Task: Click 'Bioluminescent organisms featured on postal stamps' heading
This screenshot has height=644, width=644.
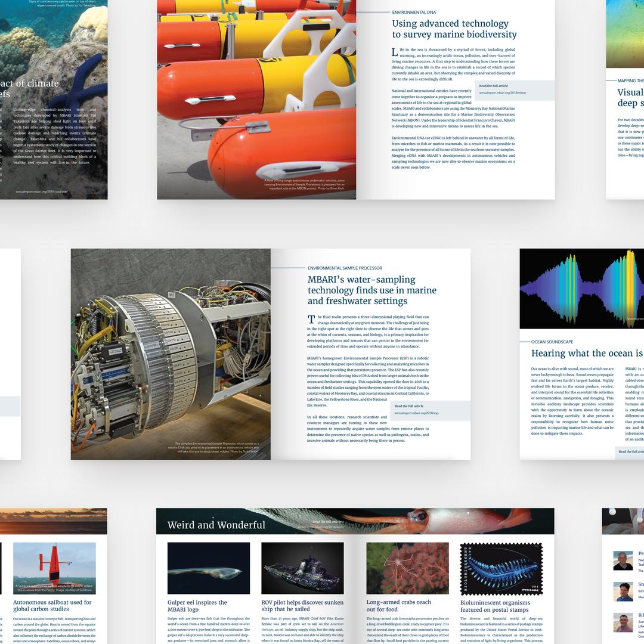Action: pos(496,606)
